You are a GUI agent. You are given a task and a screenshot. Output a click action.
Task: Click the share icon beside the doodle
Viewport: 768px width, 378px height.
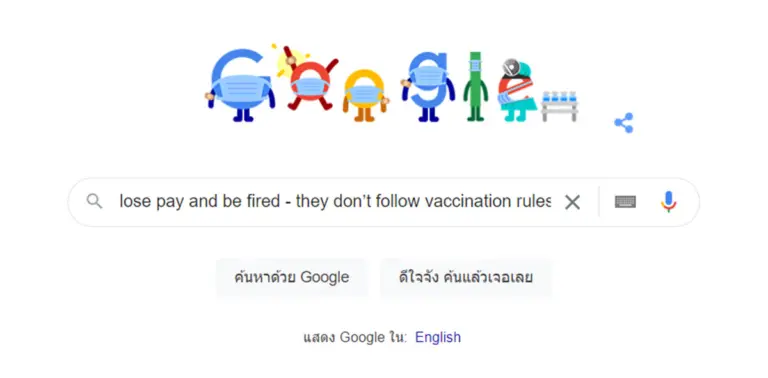tap(624, 123)
